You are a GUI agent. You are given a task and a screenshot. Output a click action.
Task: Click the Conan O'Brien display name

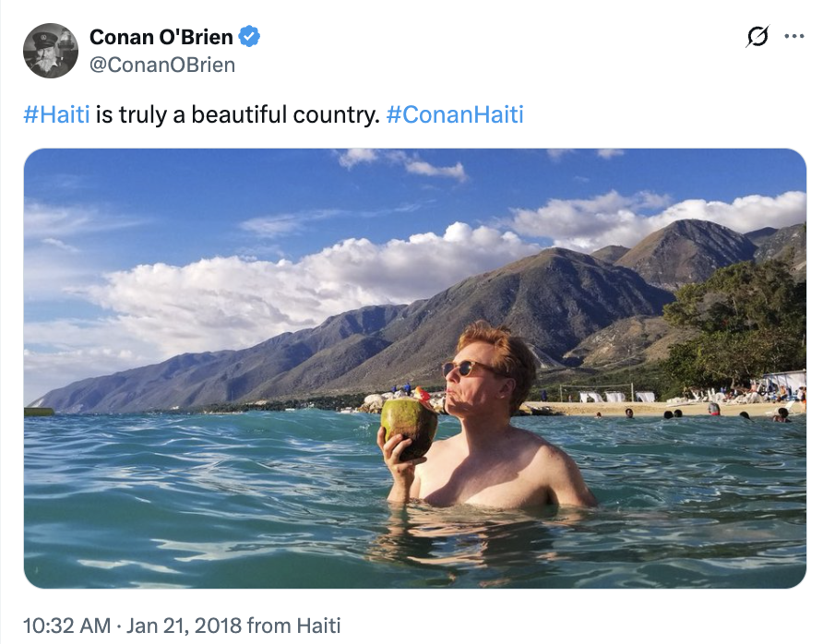[x=161, y=37]
